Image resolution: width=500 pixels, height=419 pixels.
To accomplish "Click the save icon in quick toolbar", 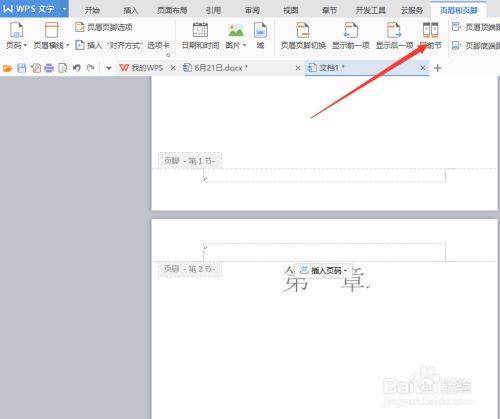I will (x=22, y=68).
